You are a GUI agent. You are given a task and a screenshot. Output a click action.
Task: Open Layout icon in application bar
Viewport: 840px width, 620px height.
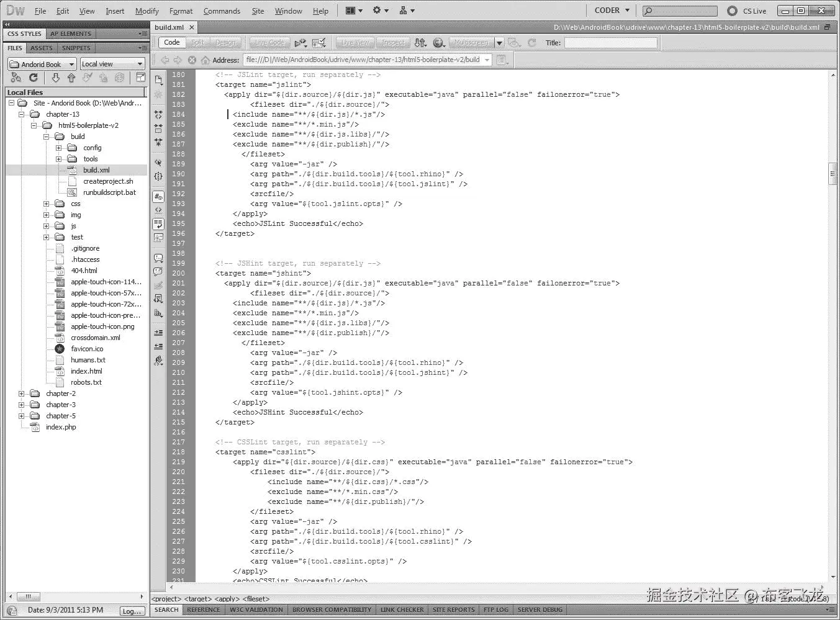point(354,11)
